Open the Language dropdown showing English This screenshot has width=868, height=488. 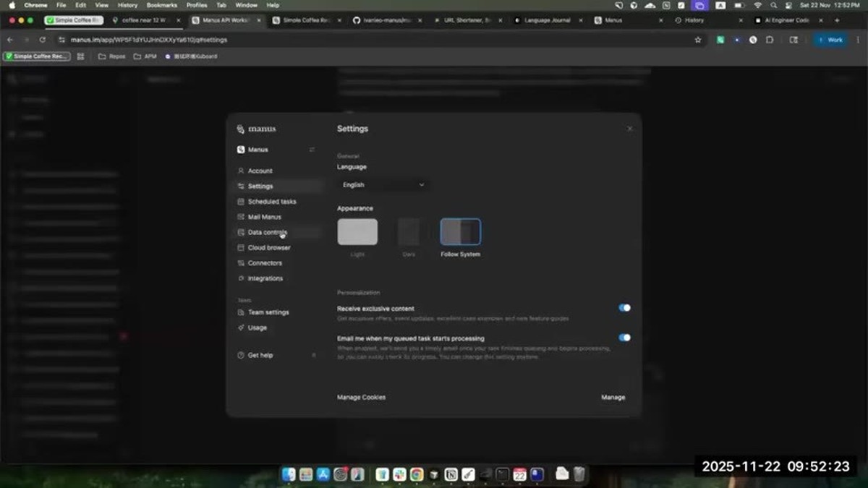tap(383, 185)
